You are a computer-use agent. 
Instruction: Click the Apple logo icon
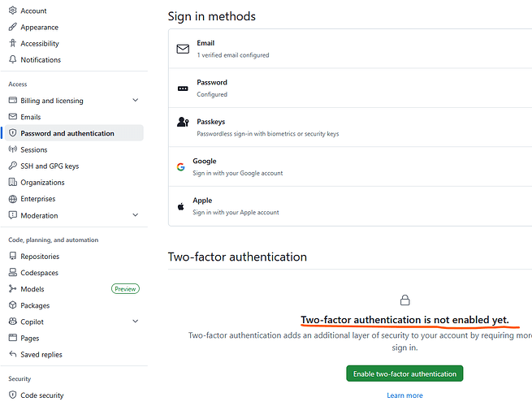[x=181, y=206]
